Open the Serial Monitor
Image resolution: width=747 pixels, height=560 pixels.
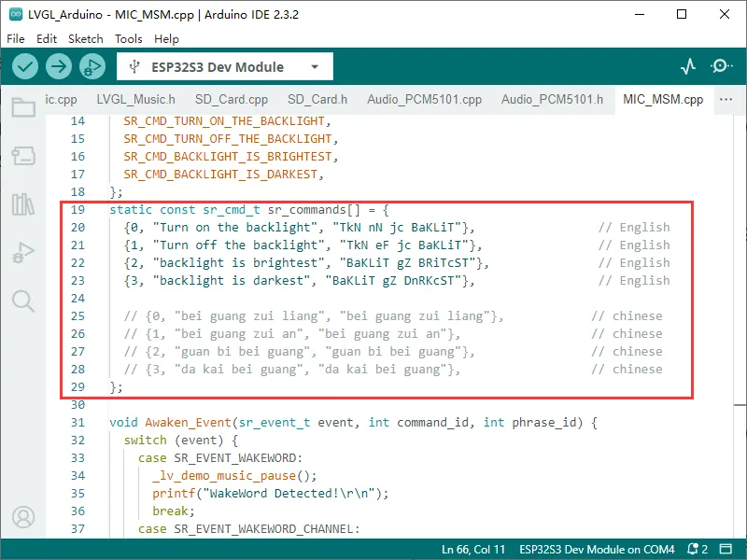(x=721, y=66)
